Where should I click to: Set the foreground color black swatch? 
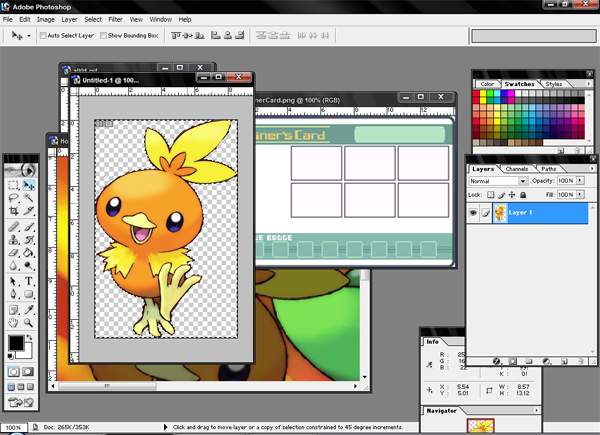click(16, 343)
